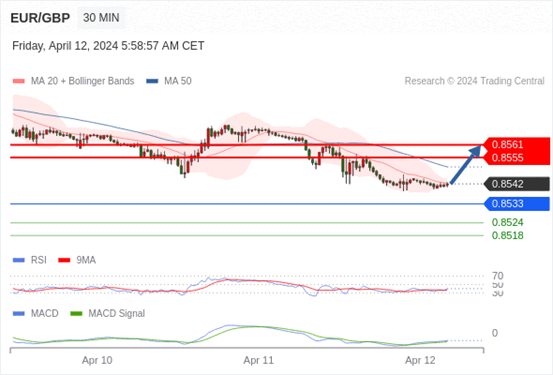
Task: Select the blue 0.8533 pivot label
Action: 517,204
